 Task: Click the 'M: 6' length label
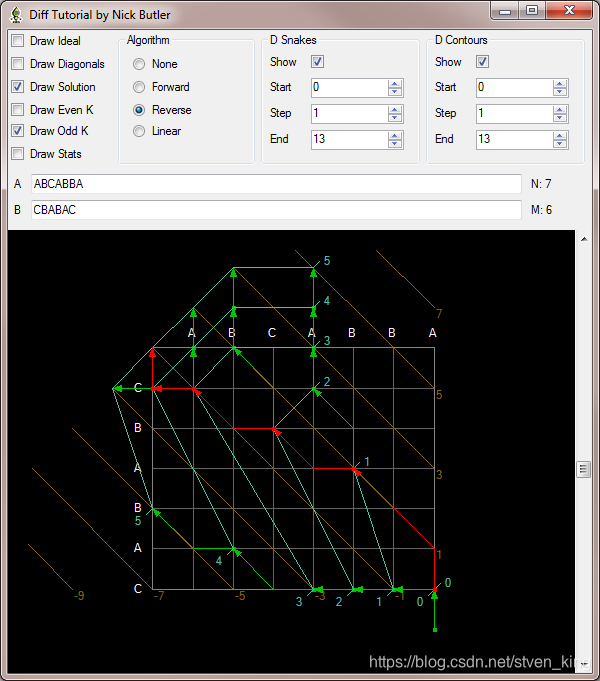[x=541, y=210]
